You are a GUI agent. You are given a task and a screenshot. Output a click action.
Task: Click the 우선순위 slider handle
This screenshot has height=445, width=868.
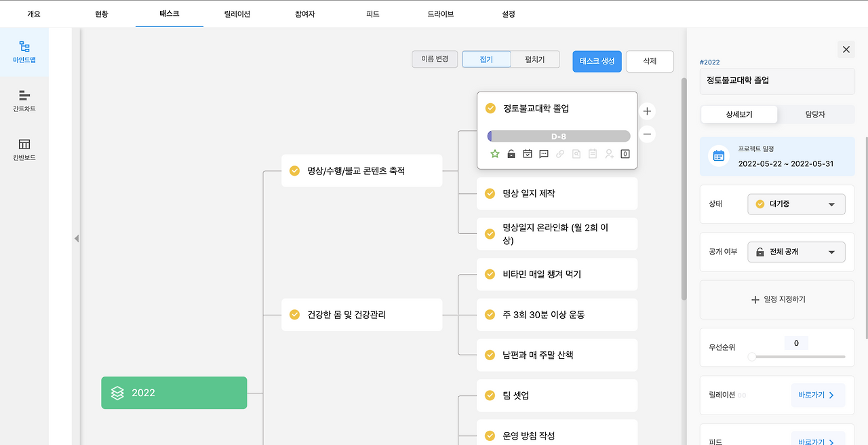coord(752,356)
